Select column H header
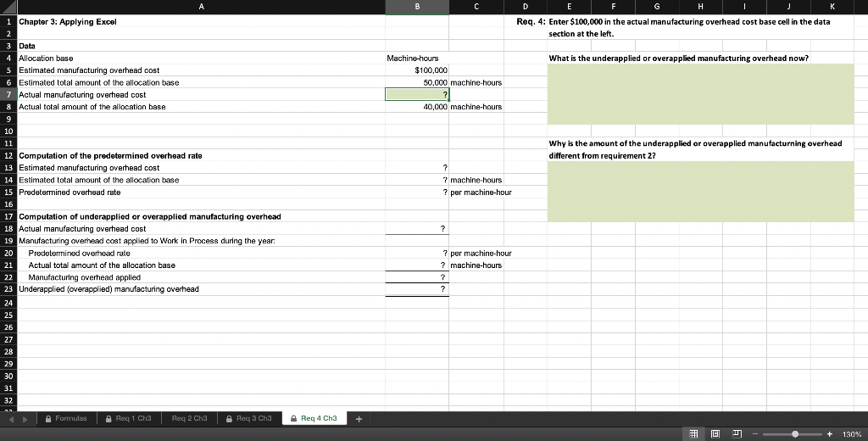This screenshot has width=868, height=441. 700,7
